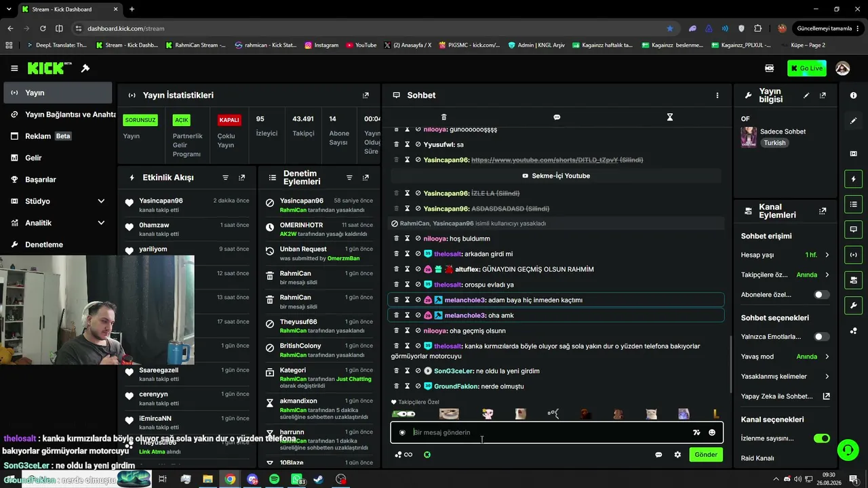Click the KAPALI Çoklu Yayın badge
Image resolution: width=868 pixels, height=488 pixels.
click(229, 120)
